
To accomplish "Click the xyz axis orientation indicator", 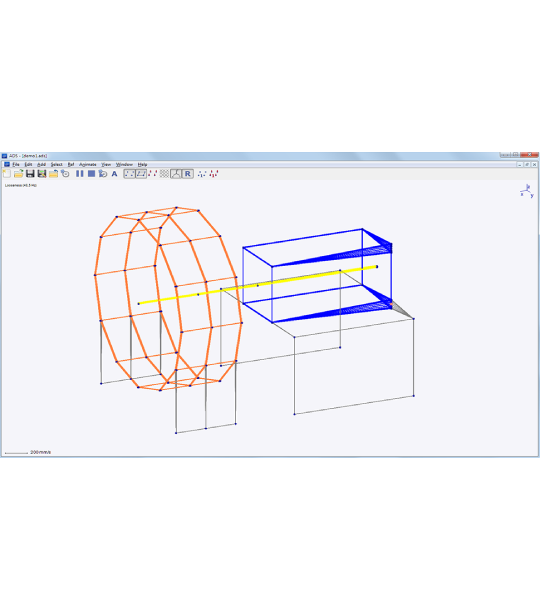I will [527, 191].
